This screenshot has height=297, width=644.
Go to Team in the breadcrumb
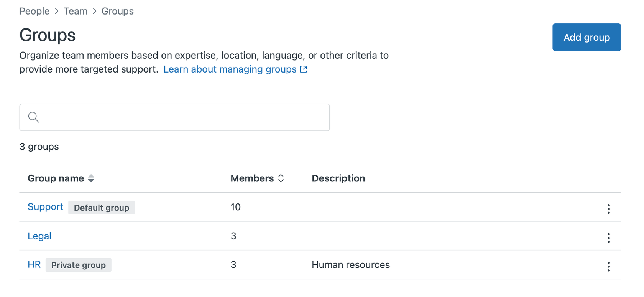click(76, 11)
